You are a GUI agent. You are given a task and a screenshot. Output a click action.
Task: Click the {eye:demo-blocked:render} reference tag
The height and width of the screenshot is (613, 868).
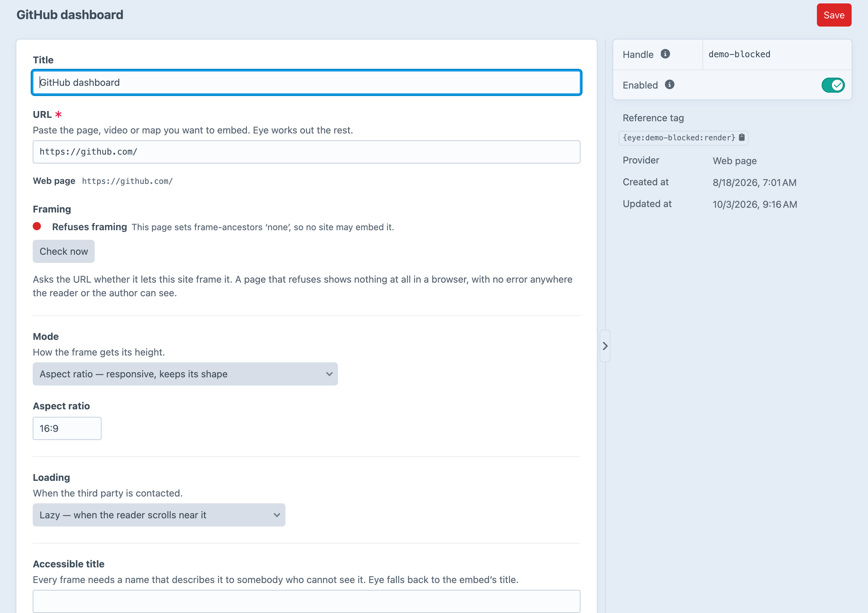[679, 138]
